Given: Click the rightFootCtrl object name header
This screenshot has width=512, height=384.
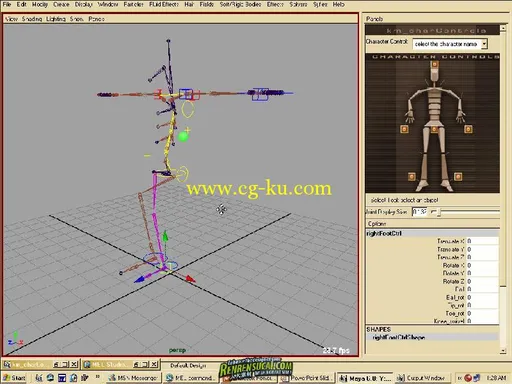Looking at the screenshot, I should coord(432,233).
